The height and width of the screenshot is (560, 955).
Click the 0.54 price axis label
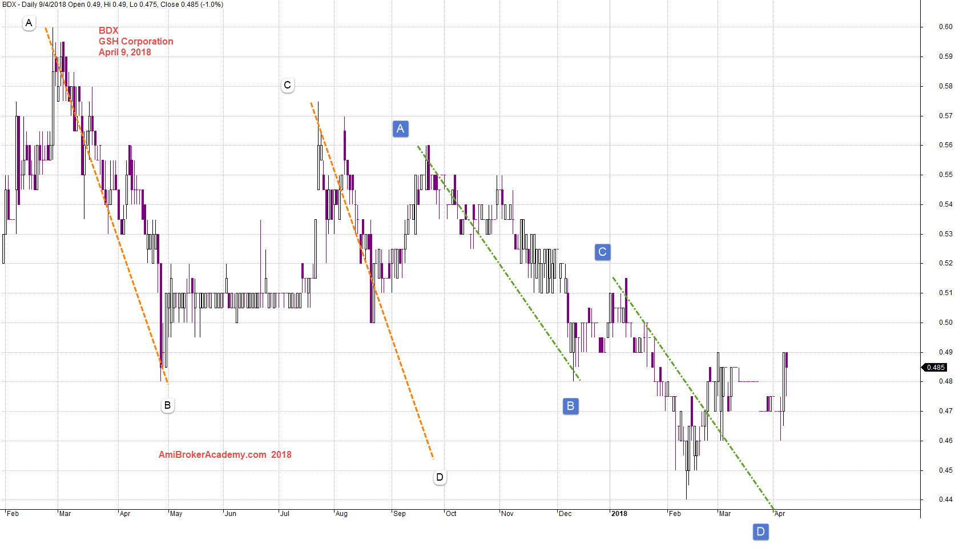coord(945,204)
